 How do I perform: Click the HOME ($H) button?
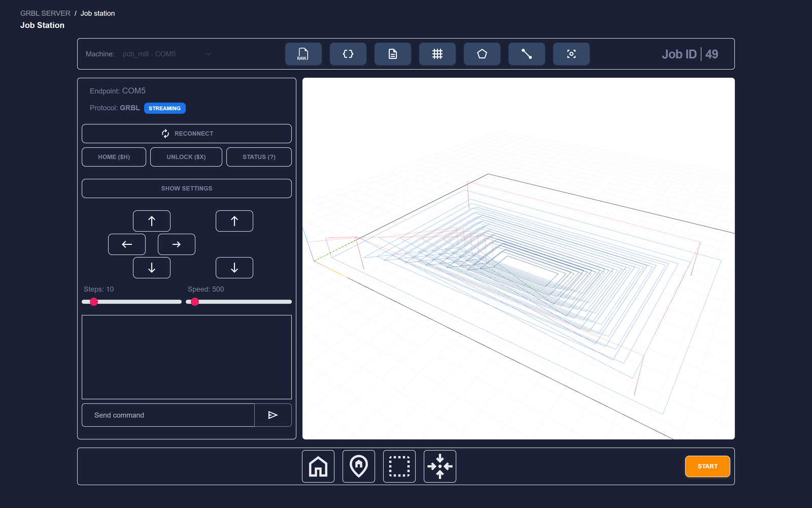click(114, 157)
